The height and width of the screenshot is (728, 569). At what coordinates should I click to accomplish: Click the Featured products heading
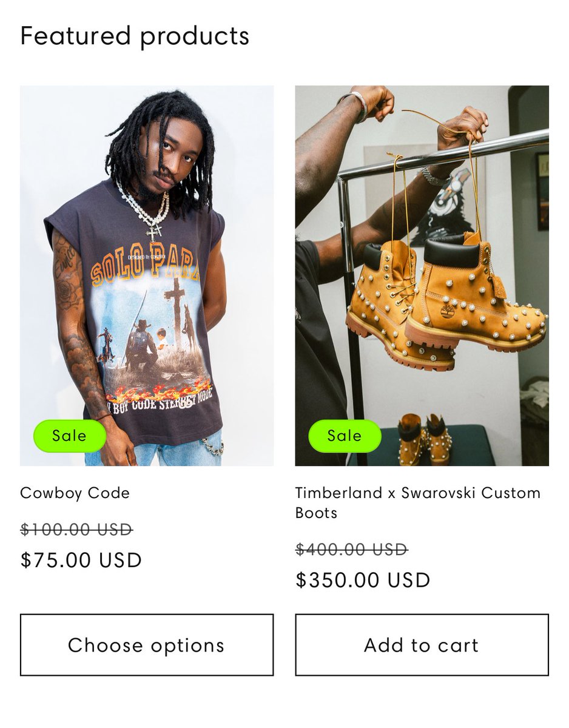pos(135,36)
